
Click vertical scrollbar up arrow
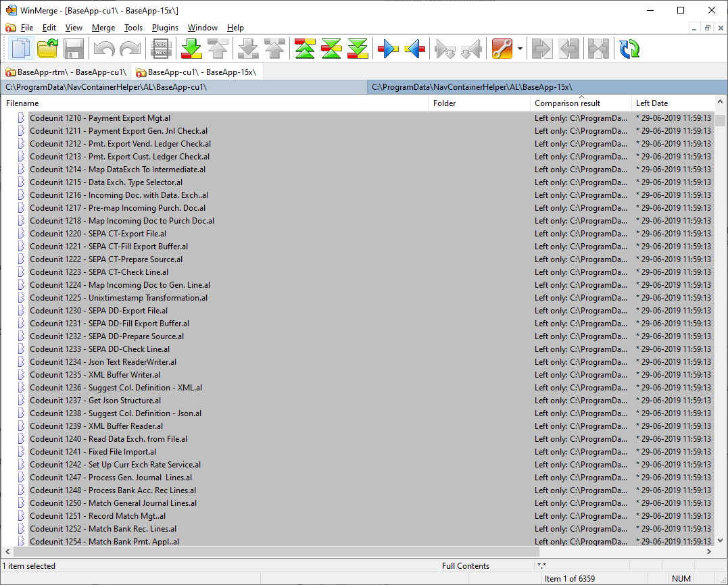720,101
